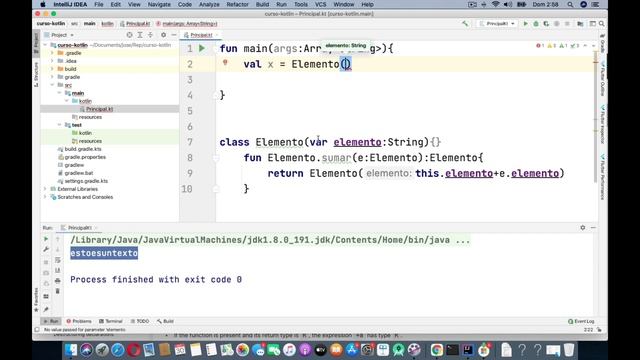Open Finder from the Dock
The image size is (640, 360).
coord(71,350)
